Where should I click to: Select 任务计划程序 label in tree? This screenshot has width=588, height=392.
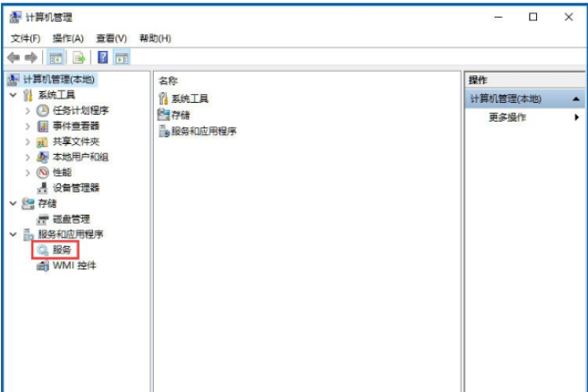tap(81, 110)
